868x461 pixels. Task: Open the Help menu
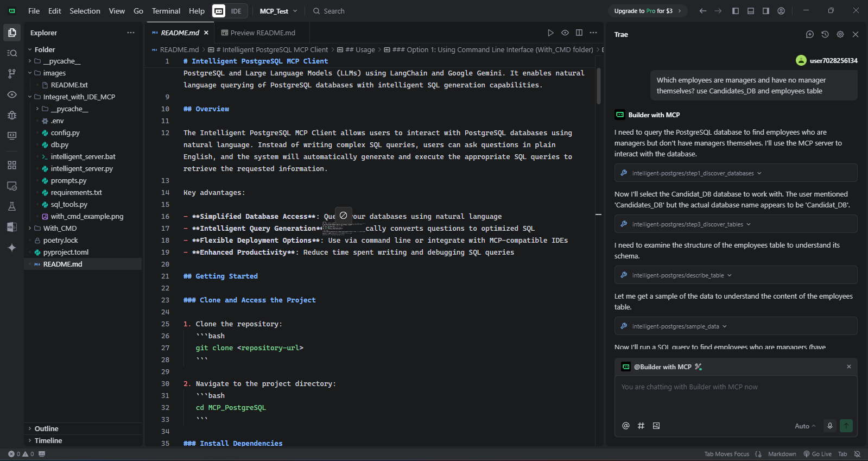click(x=197, y=11)
